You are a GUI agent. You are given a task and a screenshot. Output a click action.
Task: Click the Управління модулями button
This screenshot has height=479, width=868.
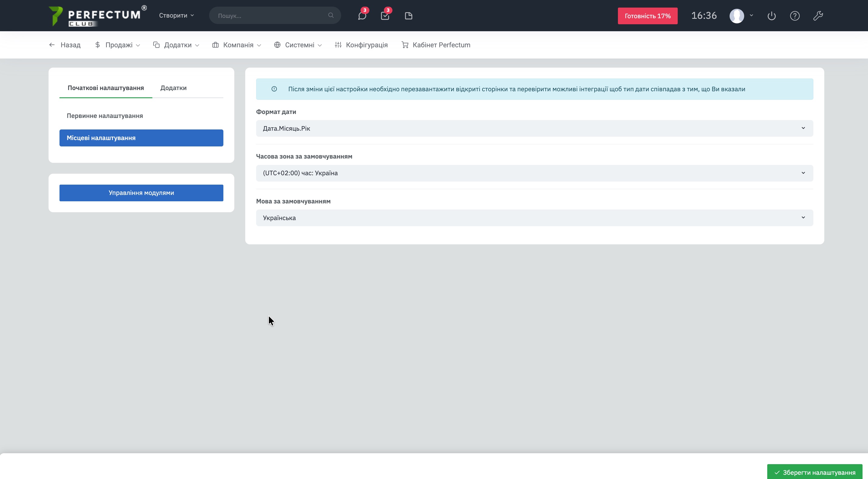141,193
